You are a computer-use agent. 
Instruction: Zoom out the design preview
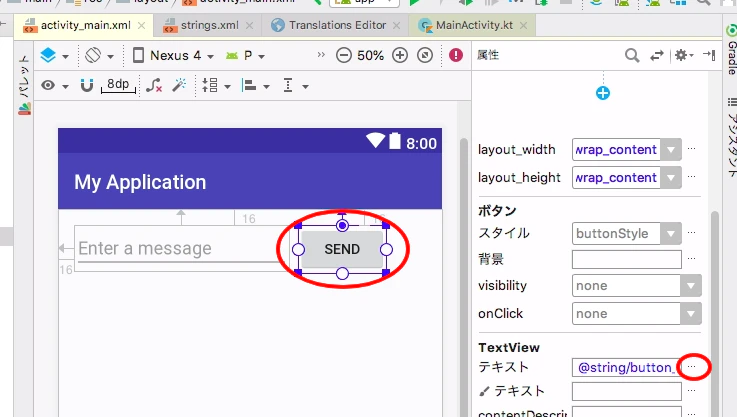(344, 55)
